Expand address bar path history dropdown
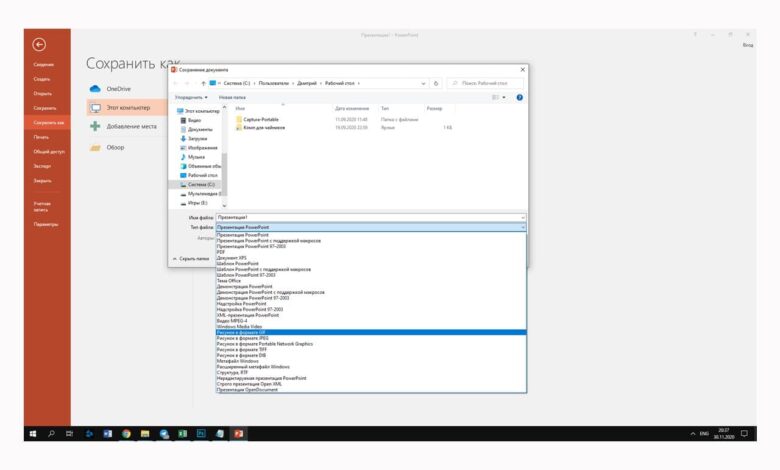Image resolution: width=780 pixels, height=470 pixels. (423, 84)
